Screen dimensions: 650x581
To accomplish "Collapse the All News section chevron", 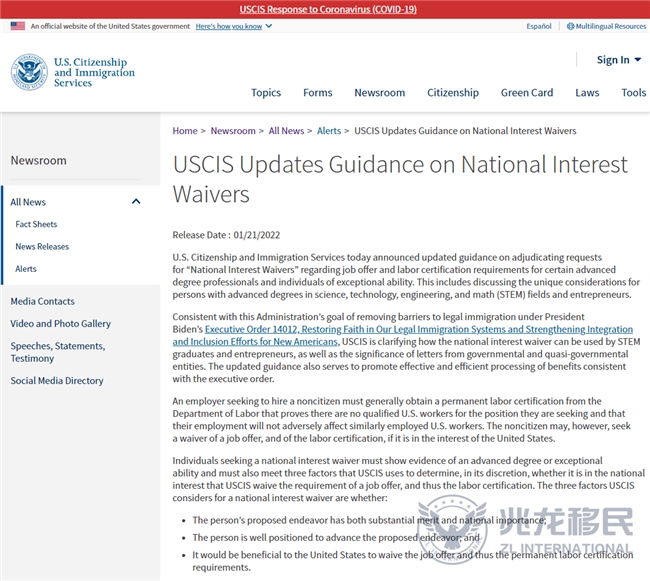I will [x=136, y=202].
